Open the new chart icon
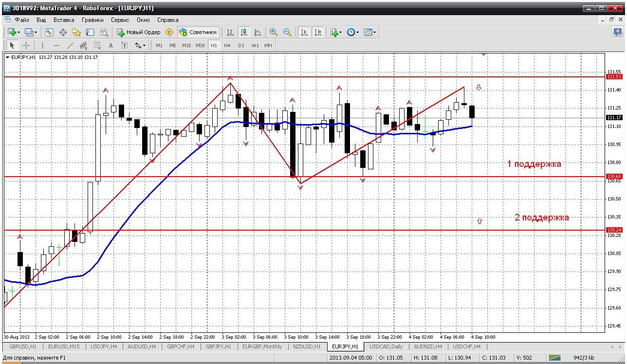 tap(11, 32)
